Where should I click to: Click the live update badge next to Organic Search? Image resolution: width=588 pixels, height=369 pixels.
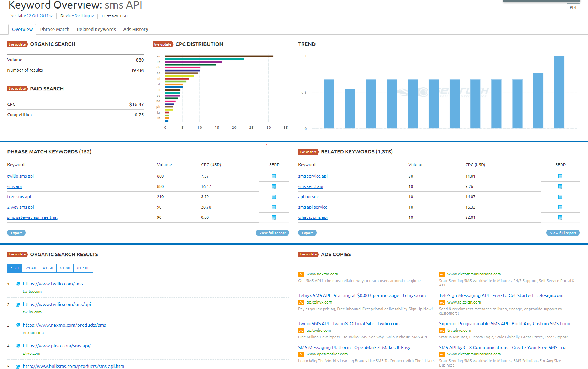[x=17, y=44]
